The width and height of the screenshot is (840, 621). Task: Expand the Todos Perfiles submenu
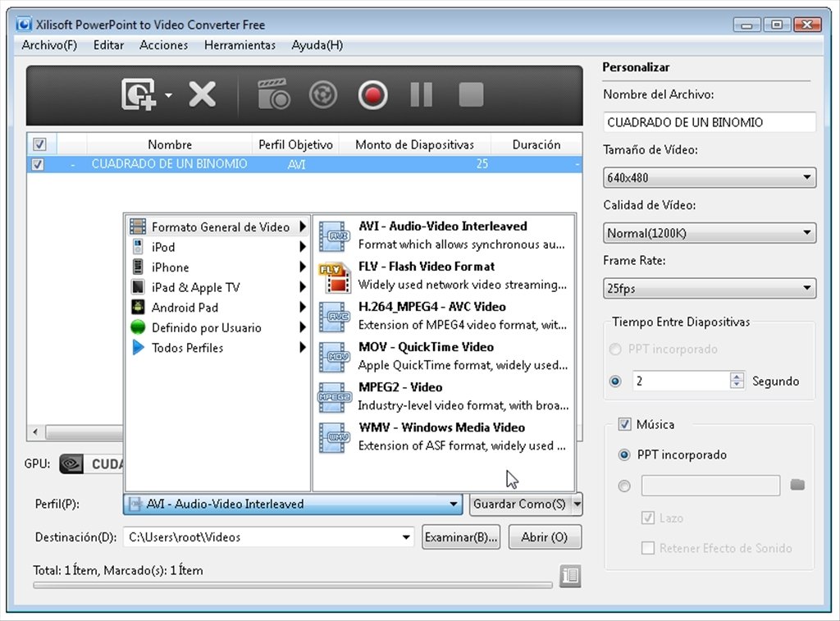(x=302, y=347)
